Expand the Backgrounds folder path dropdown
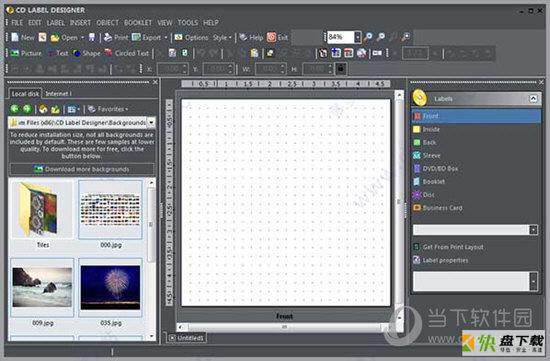The height and width of the screenshot is (361, 550). pos(151,122)
